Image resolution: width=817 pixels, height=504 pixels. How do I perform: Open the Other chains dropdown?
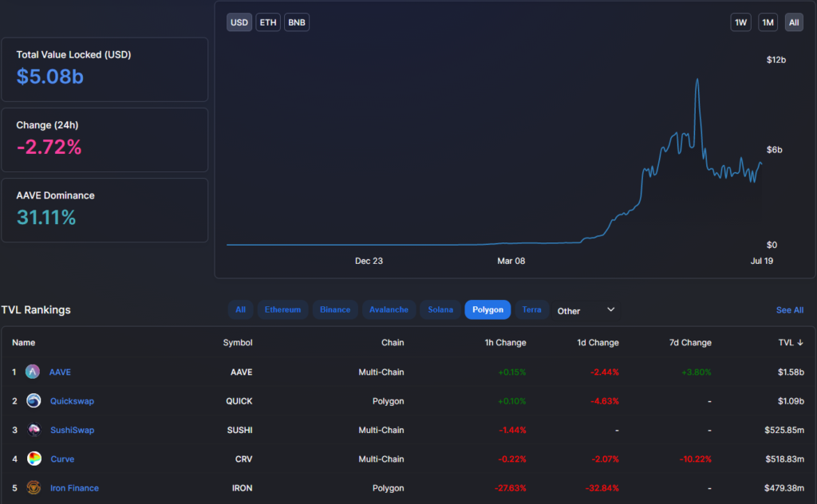click(x=586, y=309)
